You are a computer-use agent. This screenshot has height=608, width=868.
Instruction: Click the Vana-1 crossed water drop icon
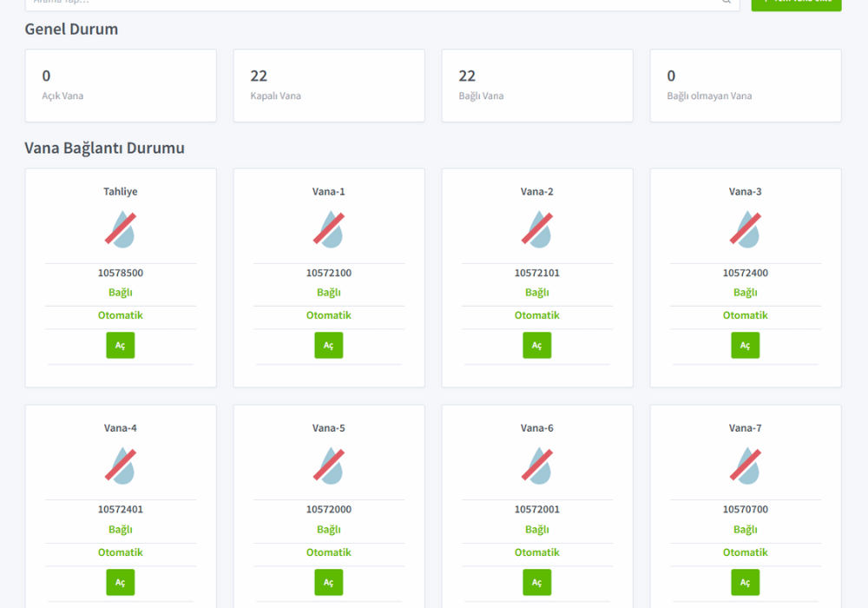tap(329, 228)
